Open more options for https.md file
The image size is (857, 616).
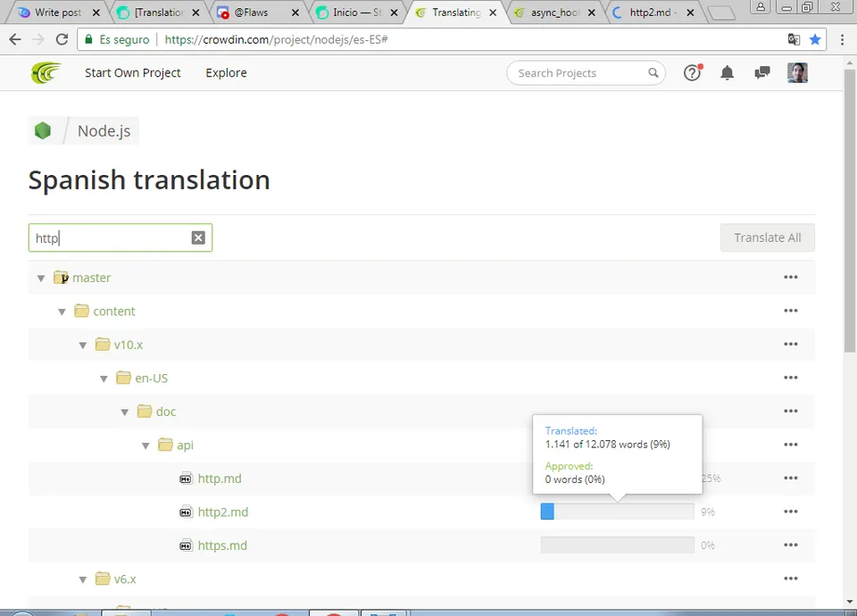point(791,545)
